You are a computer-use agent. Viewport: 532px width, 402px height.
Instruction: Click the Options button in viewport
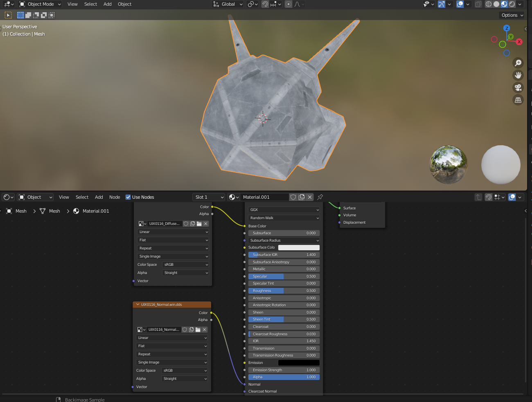coord(512,15)
